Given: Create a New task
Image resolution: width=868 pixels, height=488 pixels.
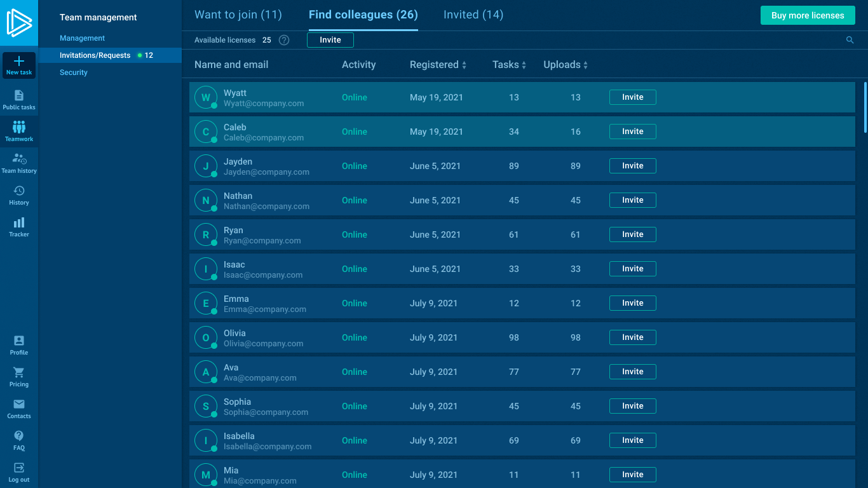Looking at the screenshot, I should [19, 65].
